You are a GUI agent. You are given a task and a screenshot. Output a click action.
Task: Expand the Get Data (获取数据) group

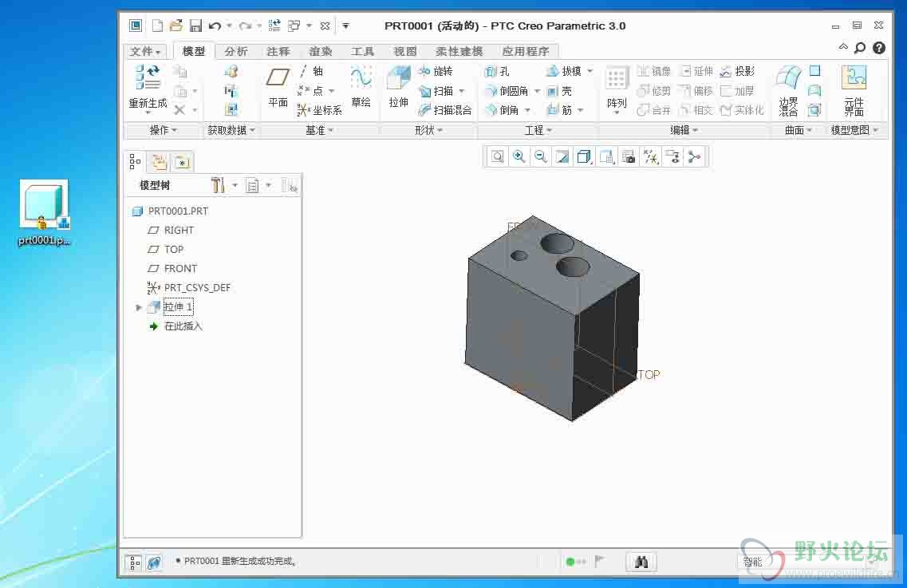231,130
